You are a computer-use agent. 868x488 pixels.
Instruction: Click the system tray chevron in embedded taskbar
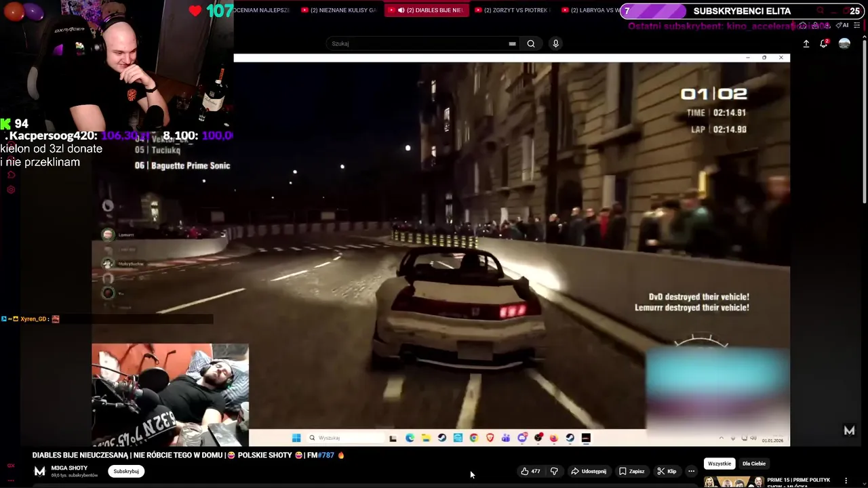coord(721,438)
